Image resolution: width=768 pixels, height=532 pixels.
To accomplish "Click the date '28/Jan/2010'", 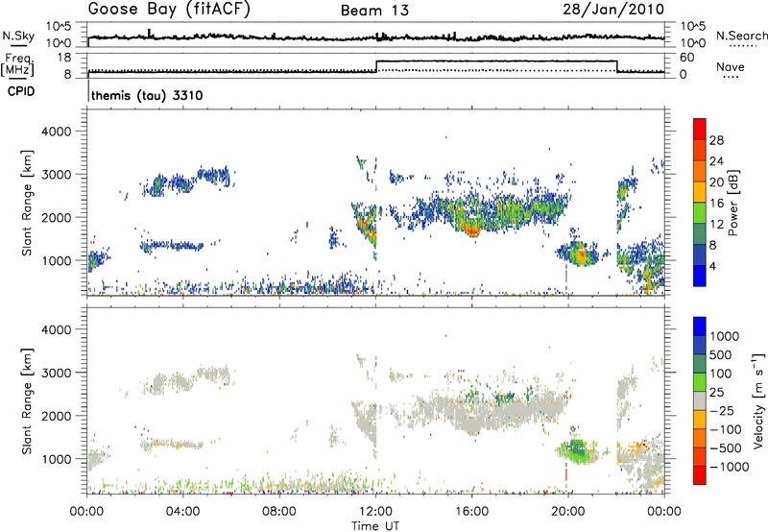I will pyautogui.click(x=613, y=9).
